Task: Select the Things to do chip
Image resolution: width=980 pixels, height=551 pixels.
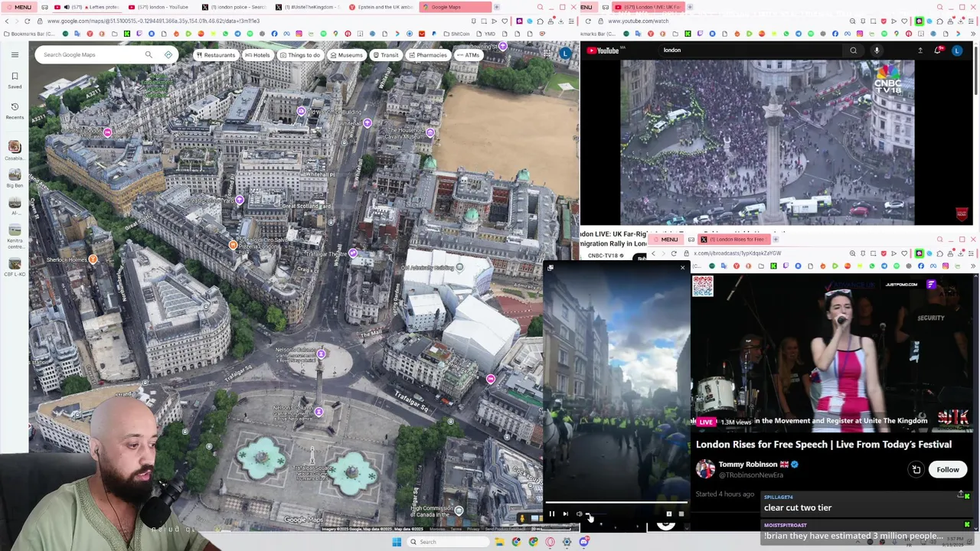Action: [299, 55]
